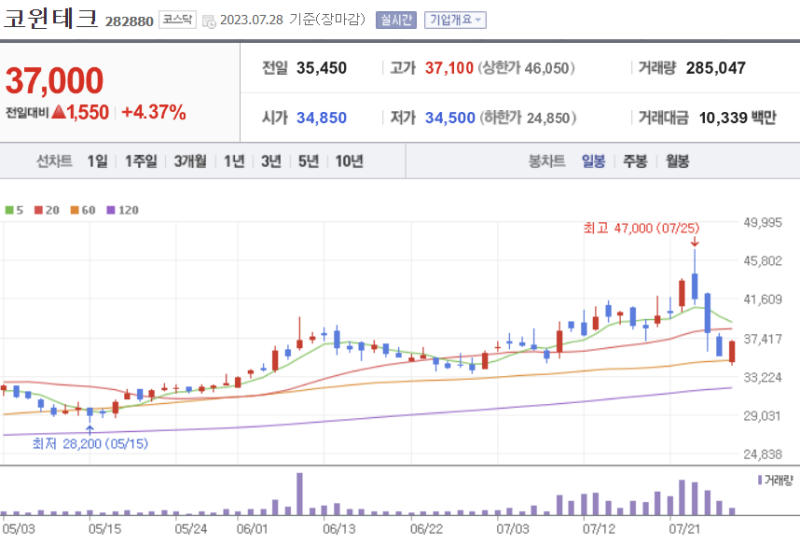The width and height of the screenshot is (800, 544).
Task: Click the green 5-day moving average swatch
Action: coord(9,210)
